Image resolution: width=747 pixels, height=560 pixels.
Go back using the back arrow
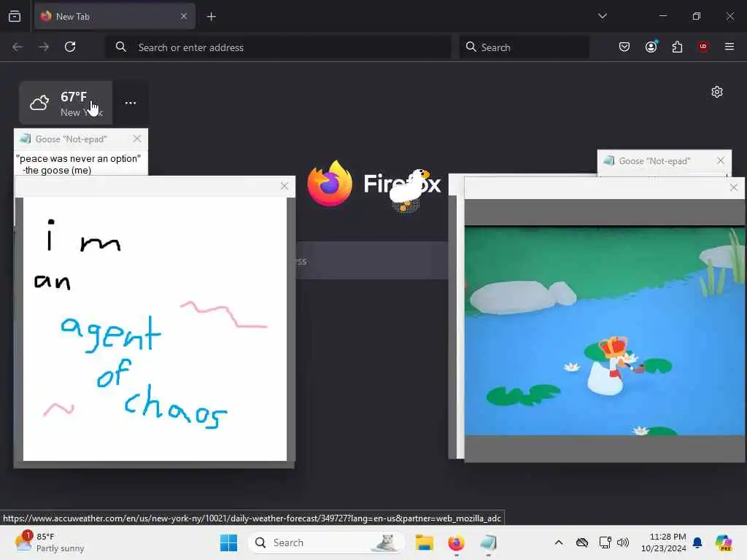click(x=18, y=47)
